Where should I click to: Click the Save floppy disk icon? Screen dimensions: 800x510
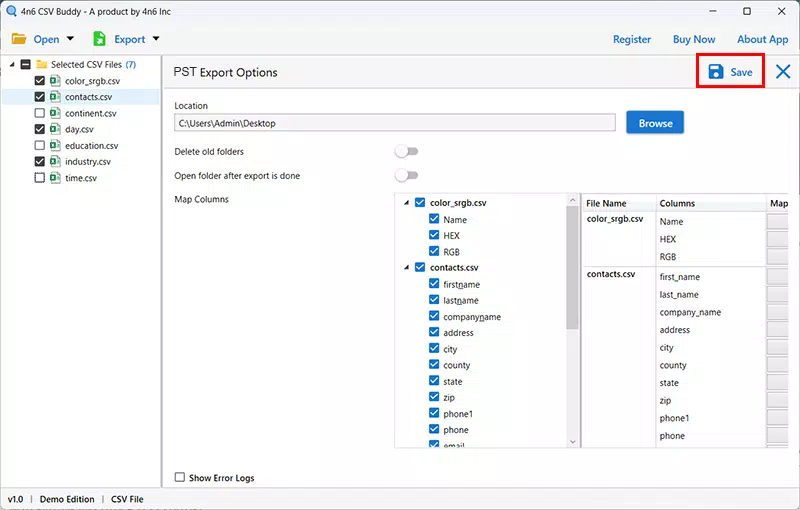[x=716, y=72]
